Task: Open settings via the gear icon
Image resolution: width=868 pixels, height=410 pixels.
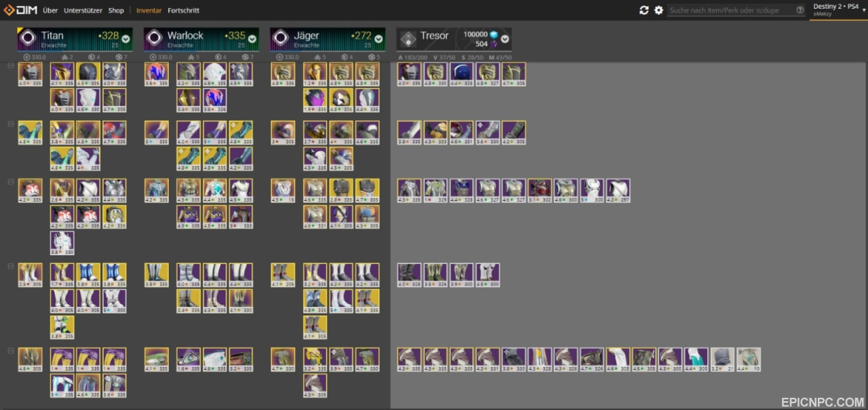Action: pos(658,10)
